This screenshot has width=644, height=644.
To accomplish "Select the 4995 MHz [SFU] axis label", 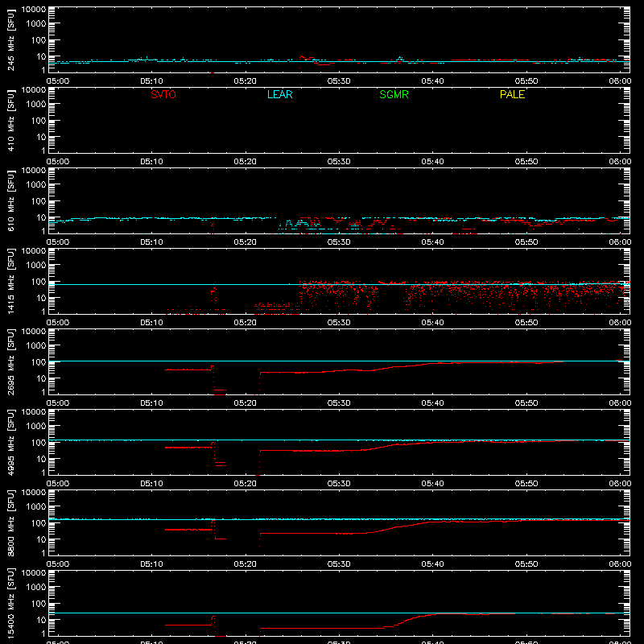I will 11,442.
